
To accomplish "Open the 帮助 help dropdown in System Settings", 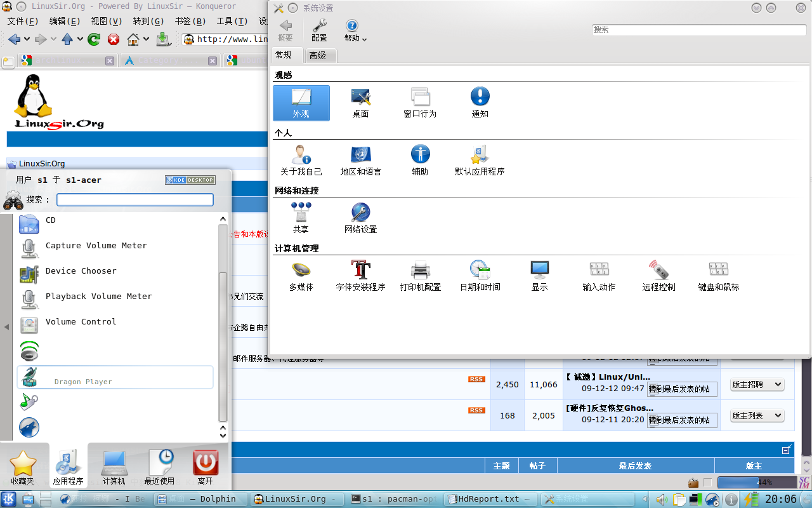I will (355, 30).
